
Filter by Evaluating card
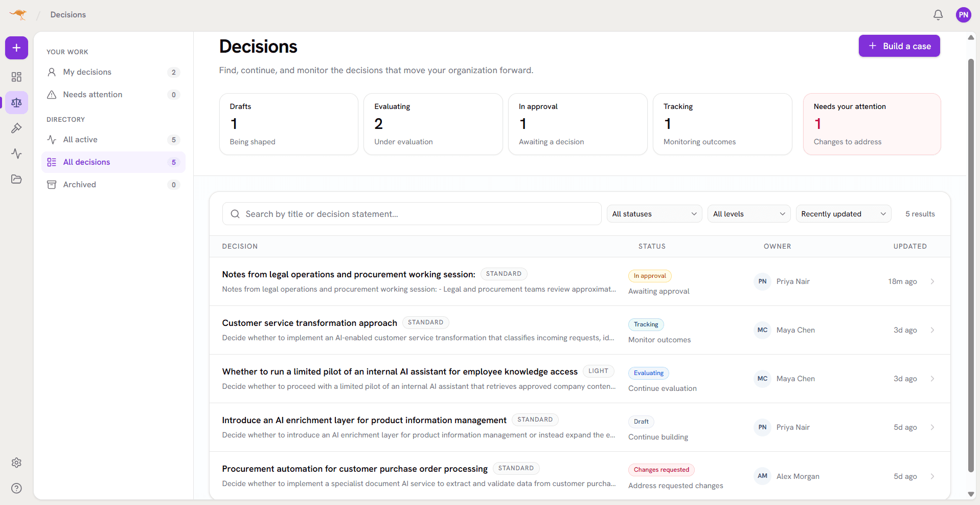(x=433, y=124)
